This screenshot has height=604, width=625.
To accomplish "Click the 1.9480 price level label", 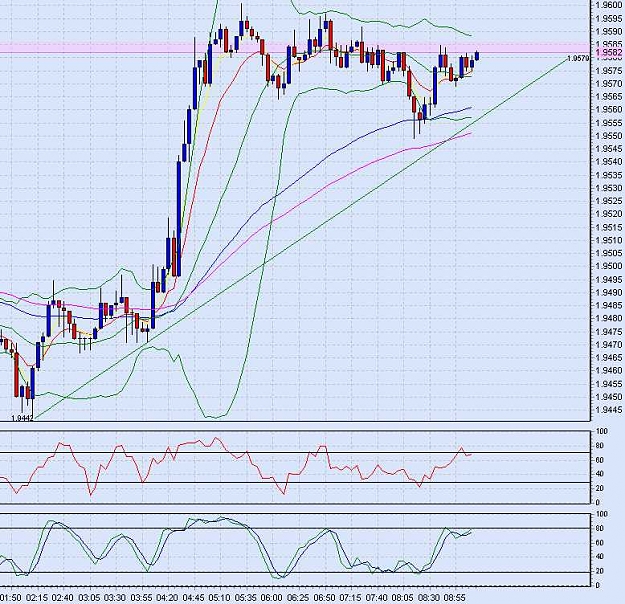I will pyautogui.click(x=608, y=318).
